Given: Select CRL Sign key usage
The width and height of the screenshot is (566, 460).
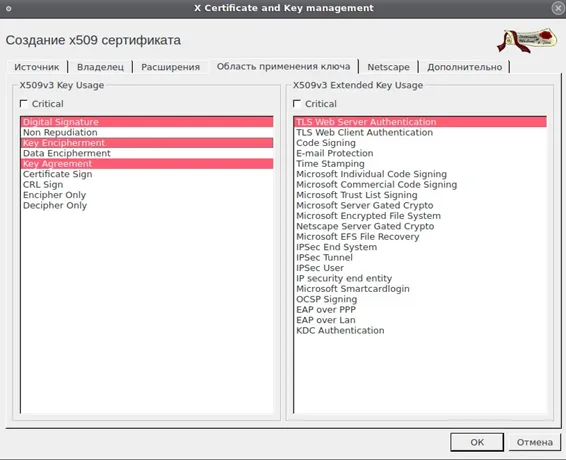Looking at the screenshot, I should click(x=147, y=185).
